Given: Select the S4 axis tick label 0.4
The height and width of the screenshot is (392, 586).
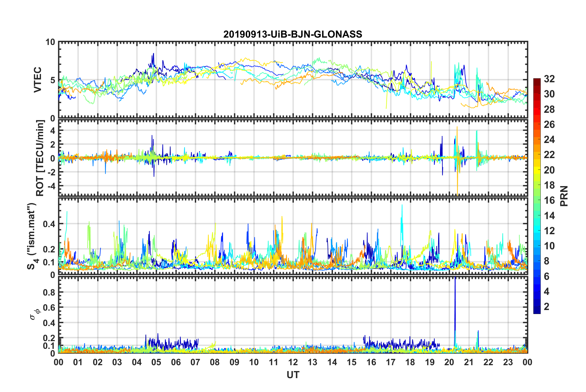Looking at the screenshot, I should click(49, 224).
